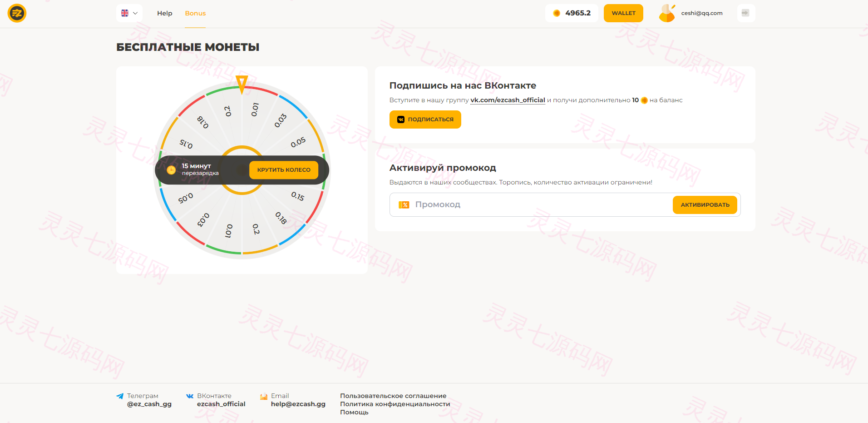Click the Email envelope icon
The height and width of the screenshot is (423, 868).
[x=264, y=397]
